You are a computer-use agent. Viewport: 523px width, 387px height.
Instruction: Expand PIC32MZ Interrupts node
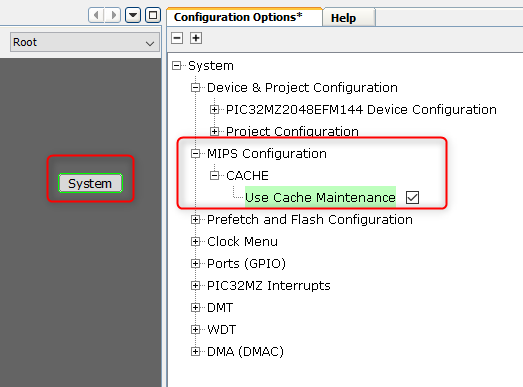195,286
